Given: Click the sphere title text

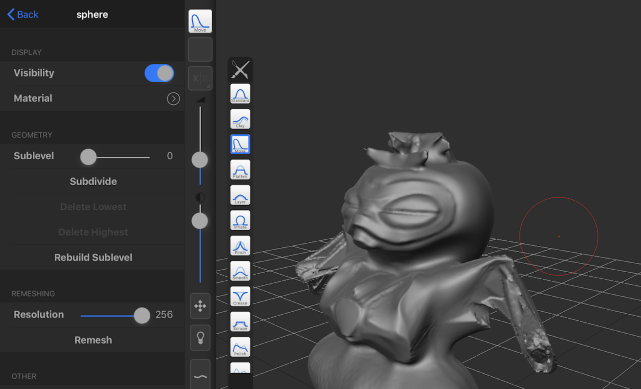Looking at the screenshot, I should coord(92,15).
